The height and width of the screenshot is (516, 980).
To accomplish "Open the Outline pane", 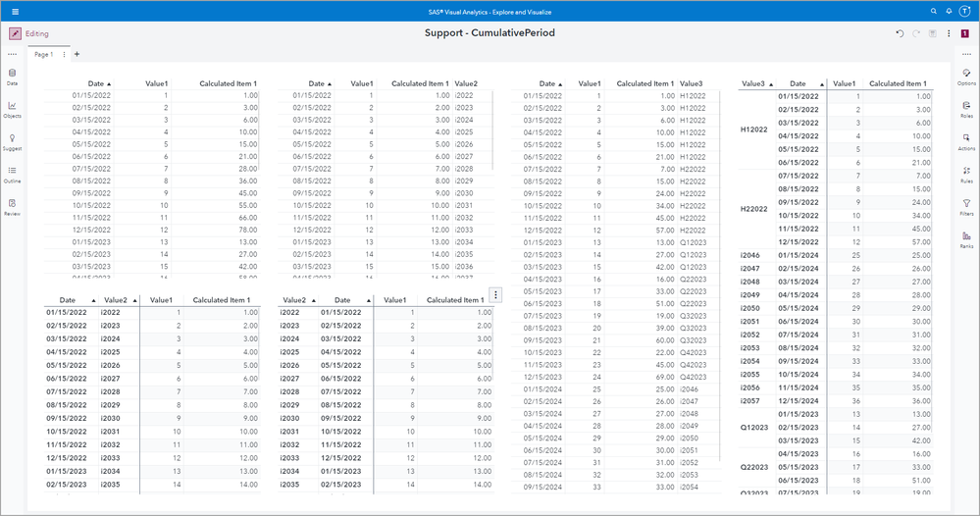I will [x=12, y=174].
